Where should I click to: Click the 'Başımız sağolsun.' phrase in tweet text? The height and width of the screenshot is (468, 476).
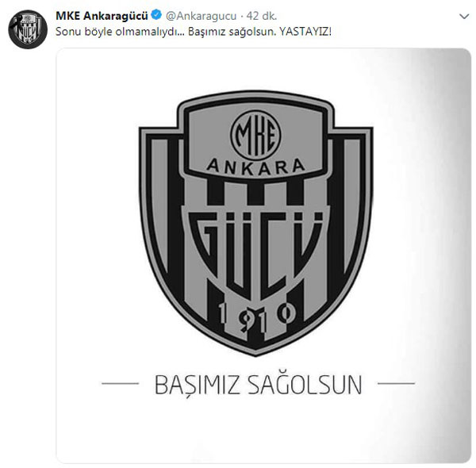point(232,32)
